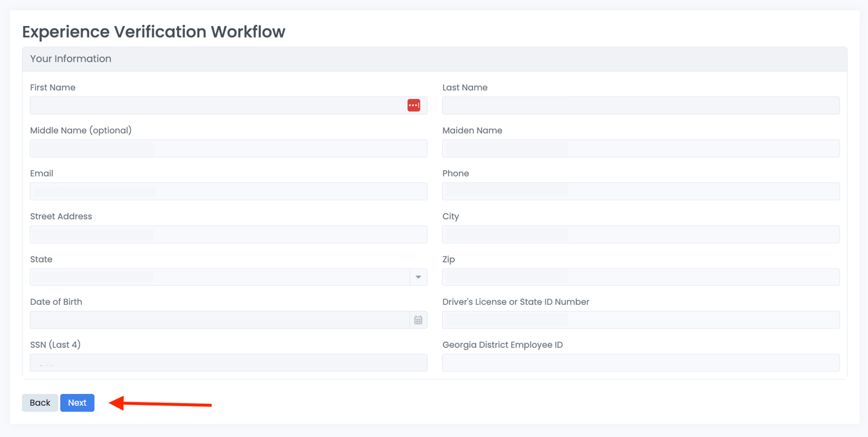Click the Back button

(x=39, y=402)
